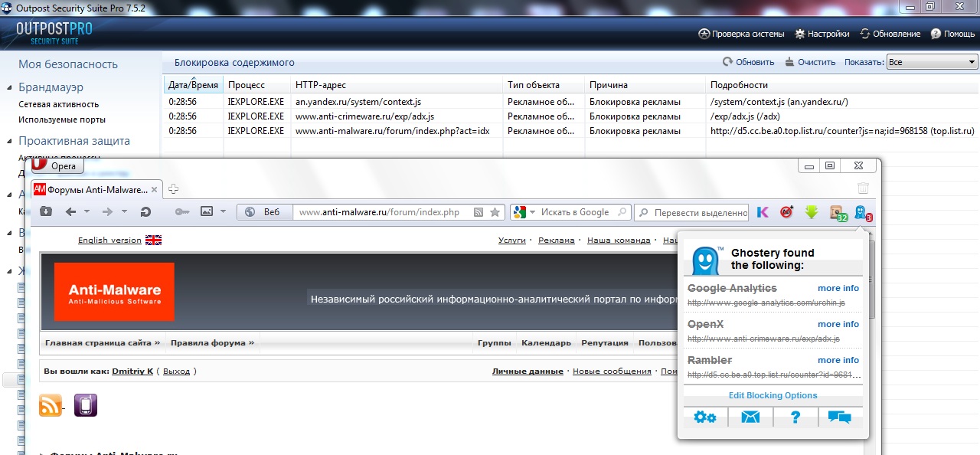Image resolution: width=980 pixels, height=455 pixels.
Task: Click the Ghostery toolbar icon
Action: pyautogui.click(x=863, y=213)
